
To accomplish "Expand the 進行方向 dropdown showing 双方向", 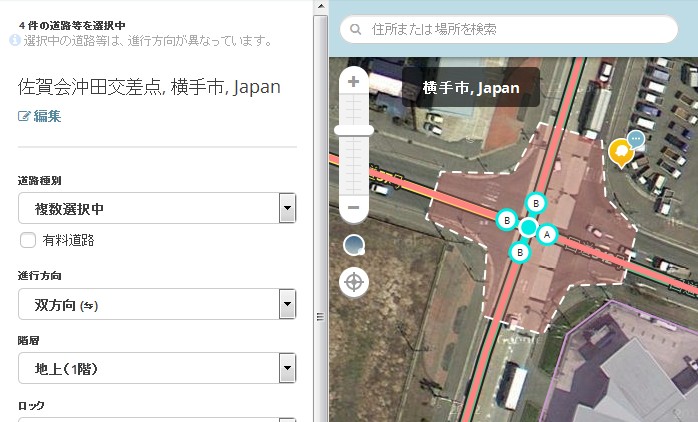I will point(158,304).
